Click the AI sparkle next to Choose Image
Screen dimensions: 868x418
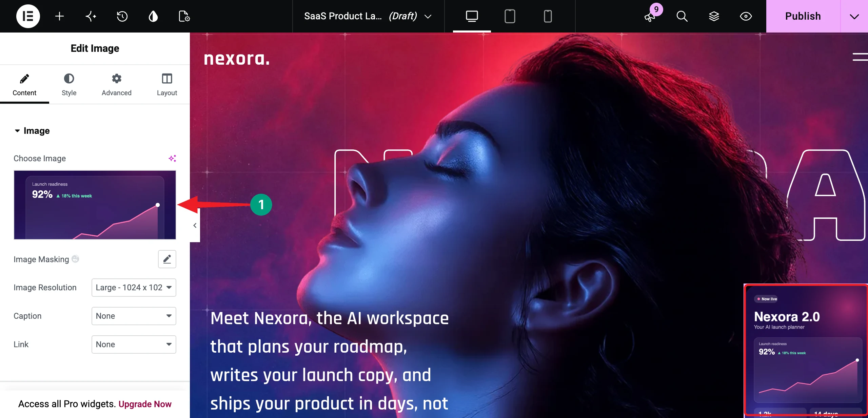tap(172, 158)
